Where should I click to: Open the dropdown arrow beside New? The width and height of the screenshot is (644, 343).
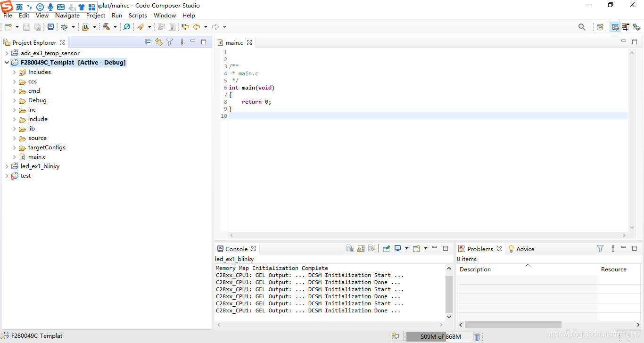17,27
